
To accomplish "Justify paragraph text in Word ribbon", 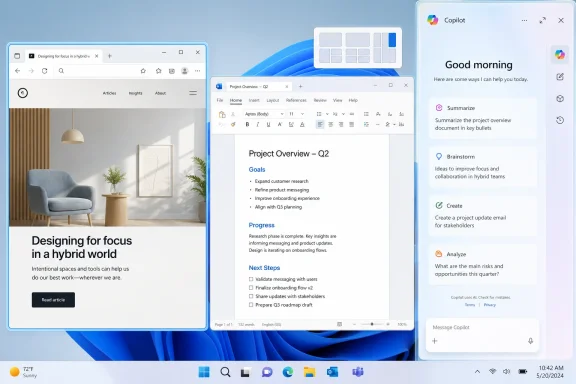I will (352, 125).
